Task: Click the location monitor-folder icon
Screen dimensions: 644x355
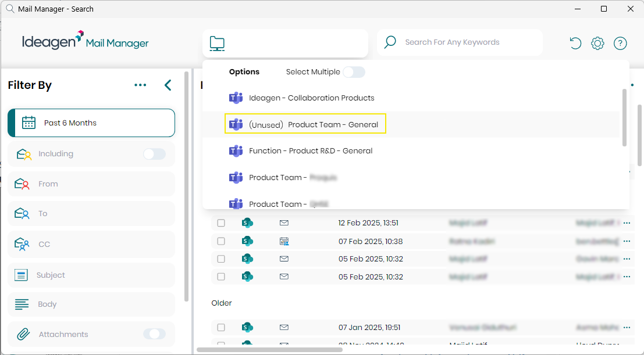Action: click(217, 43)
